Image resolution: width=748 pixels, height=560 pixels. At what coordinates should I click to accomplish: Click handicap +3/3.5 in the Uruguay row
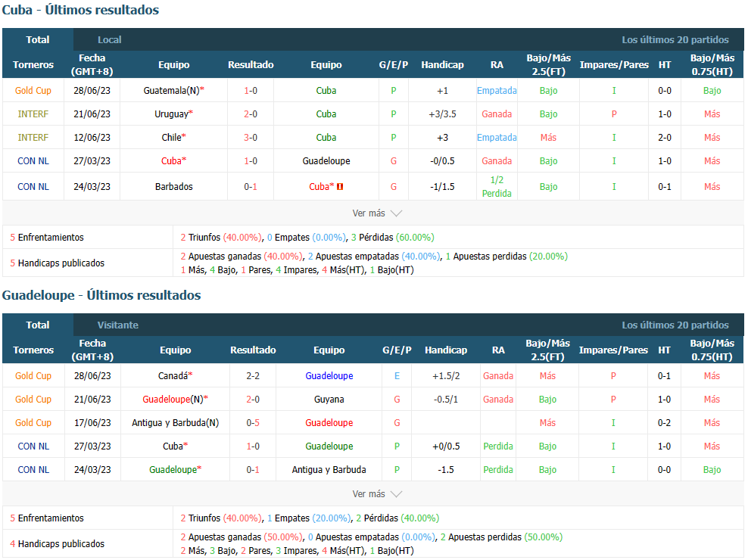click(x=442, y=114)
